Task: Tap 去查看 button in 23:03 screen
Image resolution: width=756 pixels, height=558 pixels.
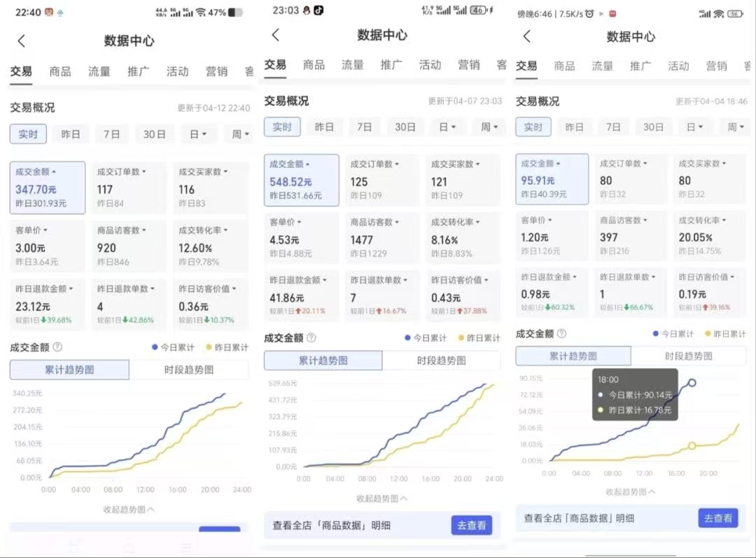Action: [x=472, y=525]
